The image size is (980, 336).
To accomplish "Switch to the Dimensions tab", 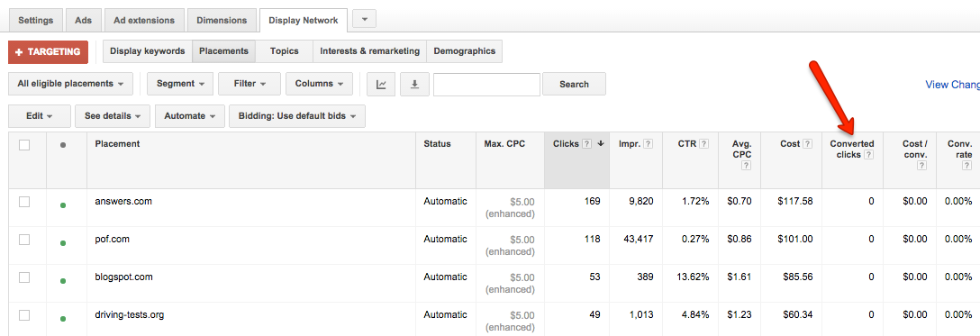I will (222, 20).
